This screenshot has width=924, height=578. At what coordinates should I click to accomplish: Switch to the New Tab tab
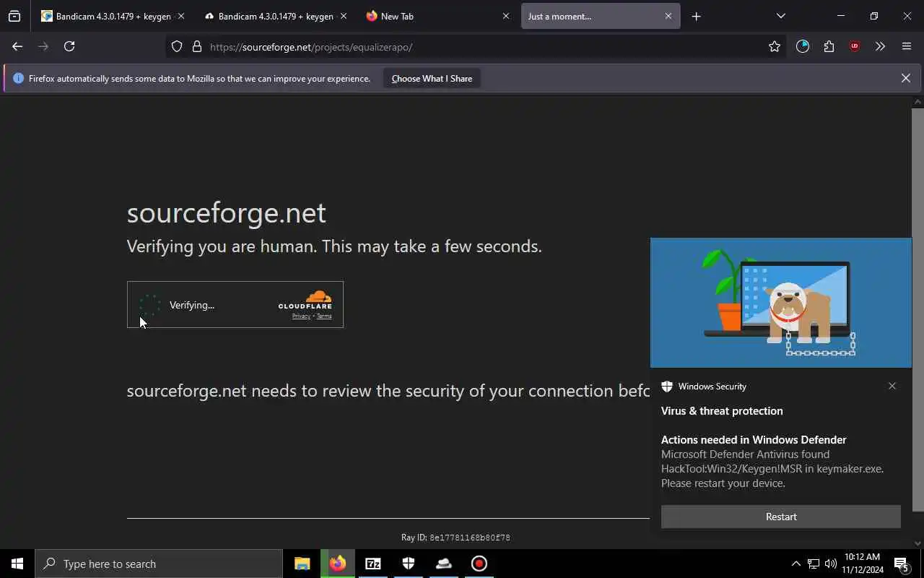pyautogui.click(x=438, y=16)
